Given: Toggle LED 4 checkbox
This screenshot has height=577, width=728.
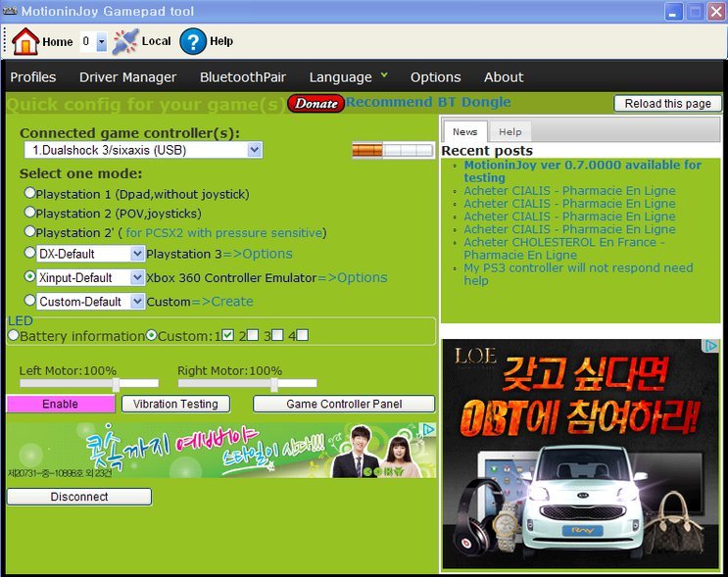Looking at the screenshot, I should [302, 335].
